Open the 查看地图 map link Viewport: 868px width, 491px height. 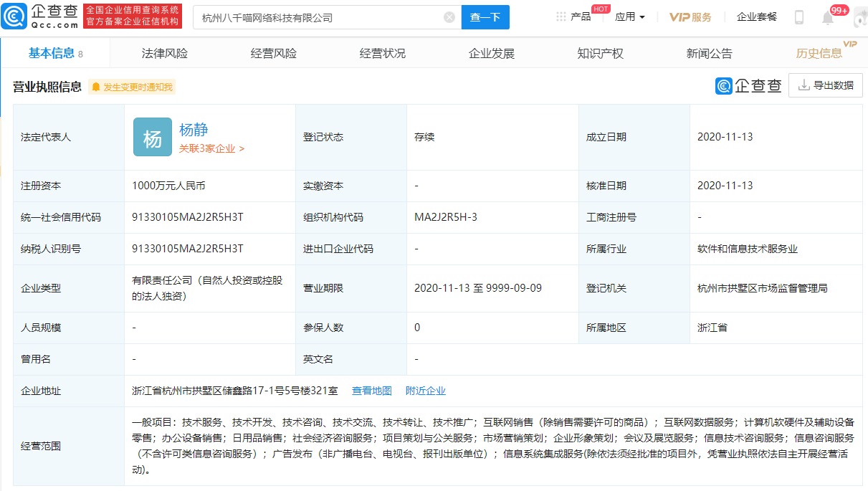(x=371, y=391)
